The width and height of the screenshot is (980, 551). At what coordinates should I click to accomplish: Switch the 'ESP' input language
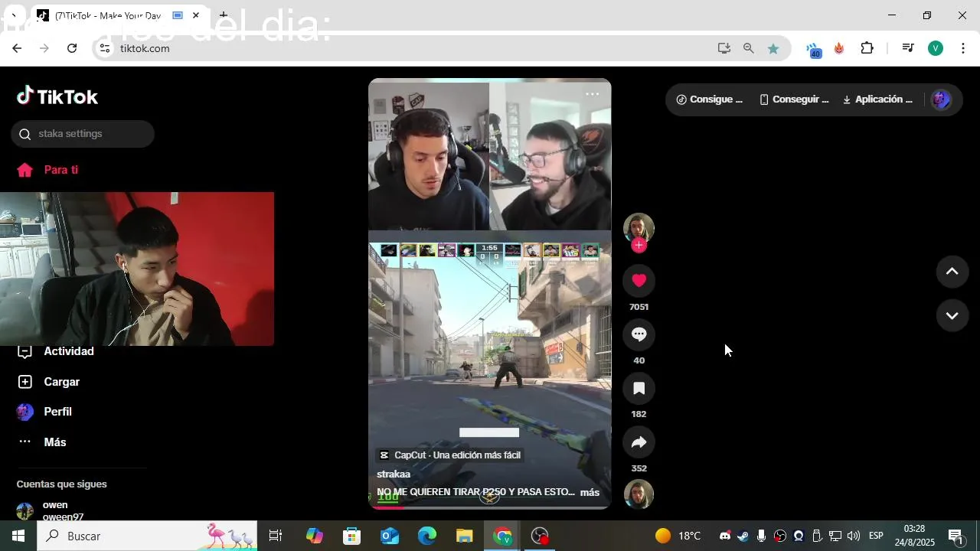[876, 536]
